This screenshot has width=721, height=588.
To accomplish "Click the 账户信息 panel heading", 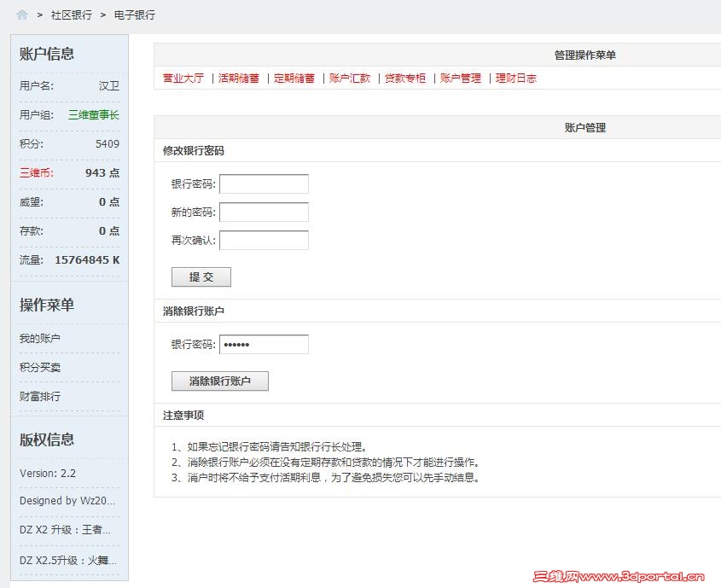I will pyautogui.click(x=46, y=54).
